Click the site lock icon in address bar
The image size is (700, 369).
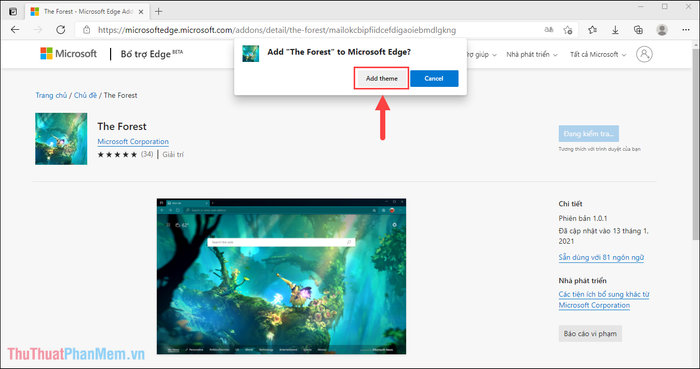pos(87,30)
